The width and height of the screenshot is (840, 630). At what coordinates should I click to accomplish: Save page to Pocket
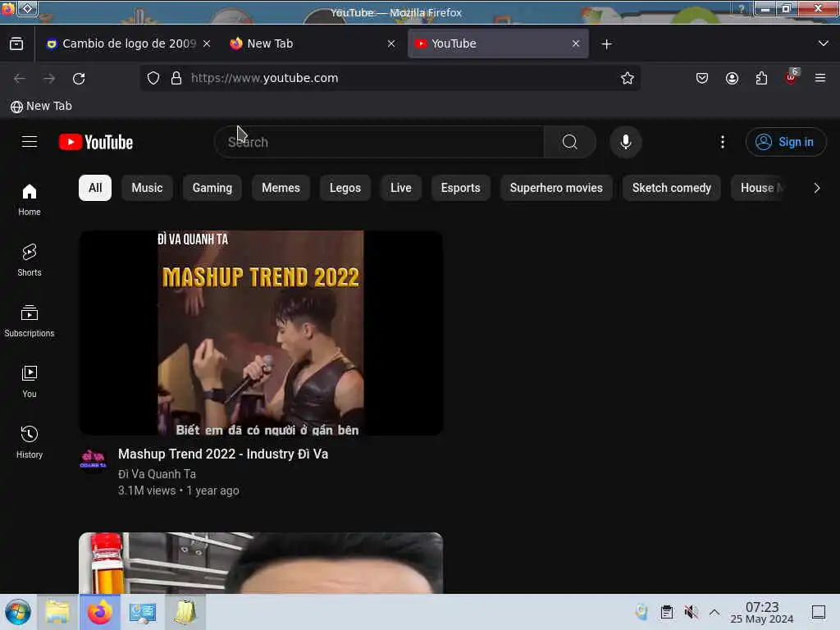[702, 78]
